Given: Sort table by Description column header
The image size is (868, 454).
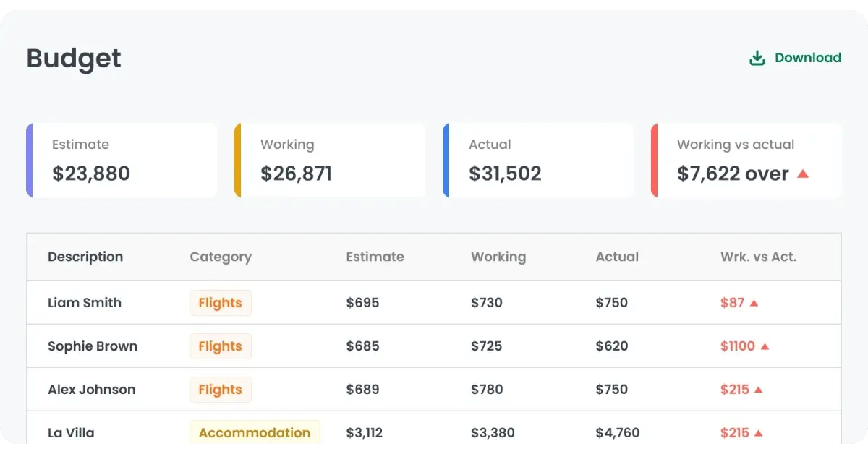Looking at the screenshot, I should pos(85,257).
